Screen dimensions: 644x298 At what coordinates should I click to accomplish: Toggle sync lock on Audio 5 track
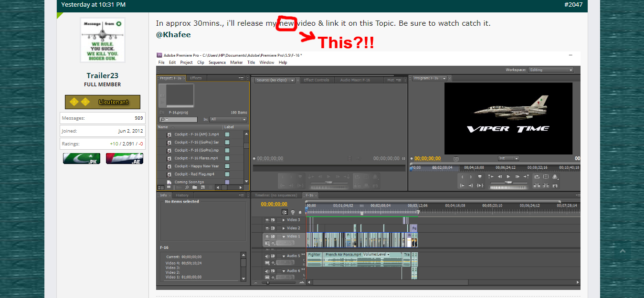click(x=273, y=256)
